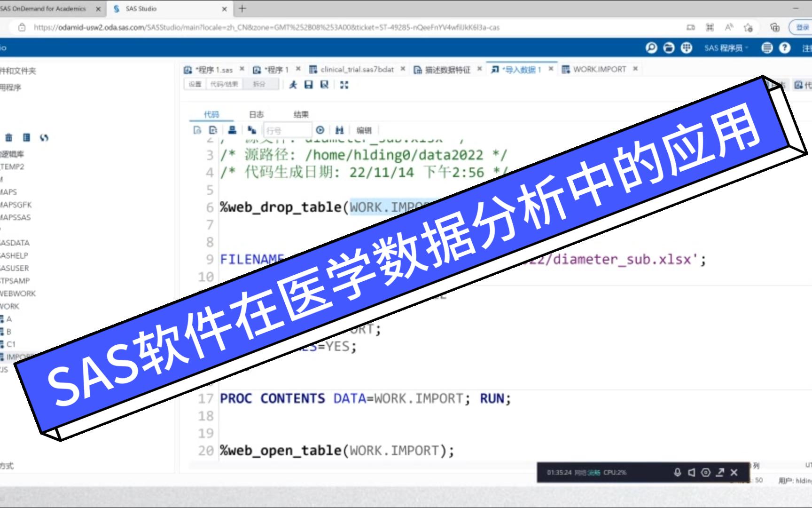812x508 pixels.
Task: Click the browser address bar URL
Action: (x=266, y=28)
